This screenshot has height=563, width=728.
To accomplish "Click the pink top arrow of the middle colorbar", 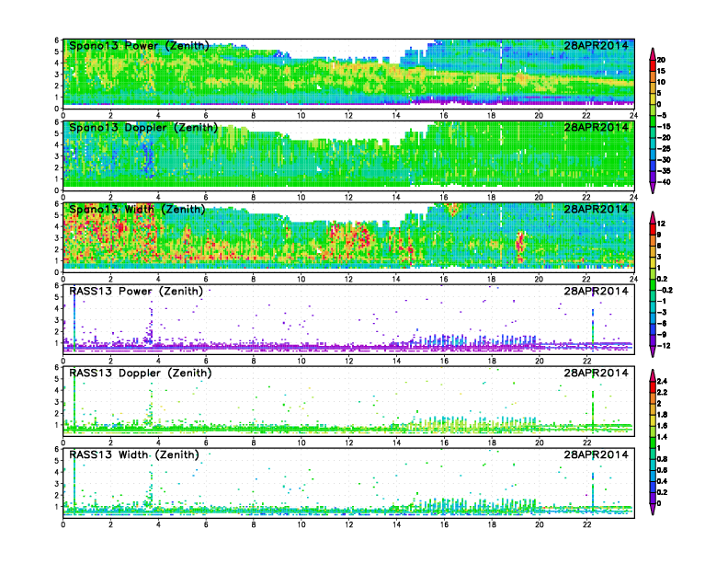I will click(x=653, y=217).
